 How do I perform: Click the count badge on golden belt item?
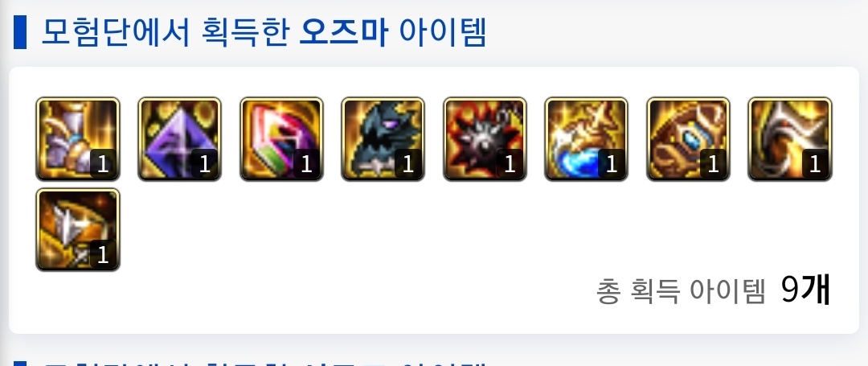713,164
